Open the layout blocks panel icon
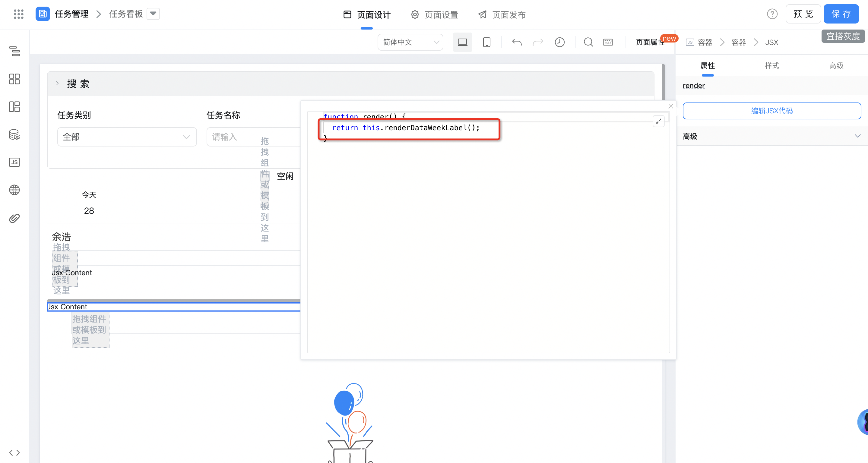This screenshot has width=868, height=463. point(14,107)
